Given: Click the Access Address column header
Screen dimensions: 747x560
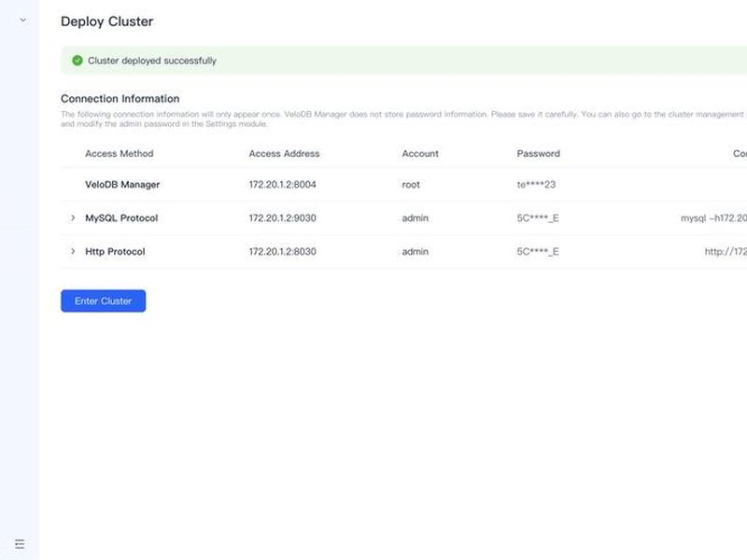Looking at the screenshot, I should [284, 153].
